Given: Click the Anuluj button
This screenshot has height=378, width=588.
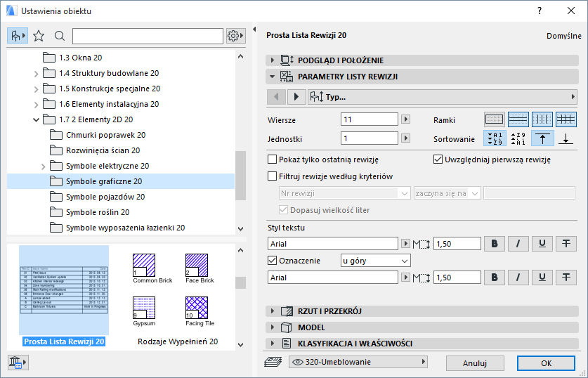Looking at the screenshot, I should click(475, 363).
